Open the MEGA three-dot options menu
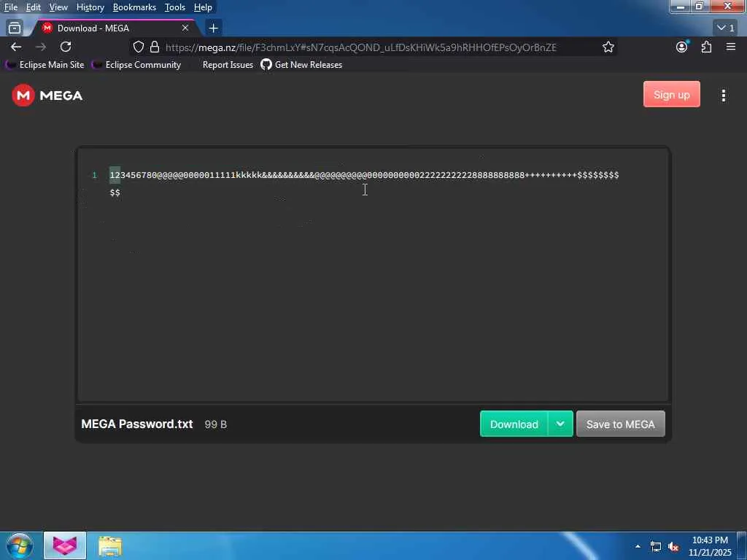 723,96
